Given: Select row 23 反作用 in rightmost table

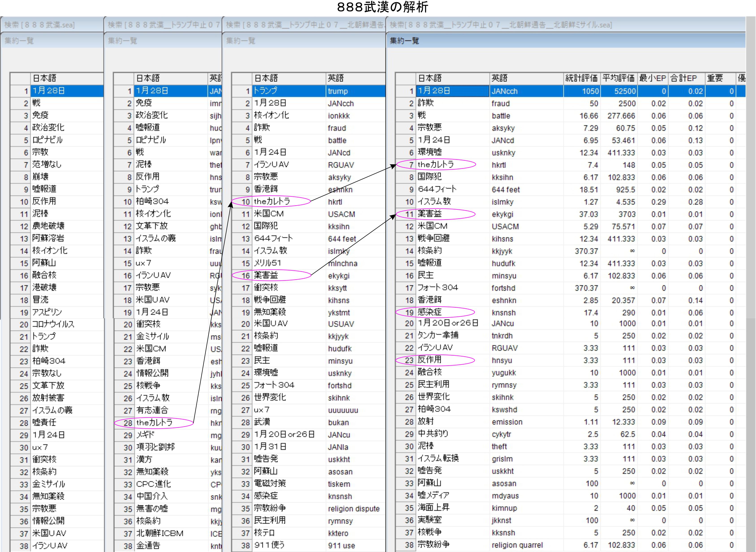Looking at the screenshot, I should pyautogui.click(x=430, y=360).
